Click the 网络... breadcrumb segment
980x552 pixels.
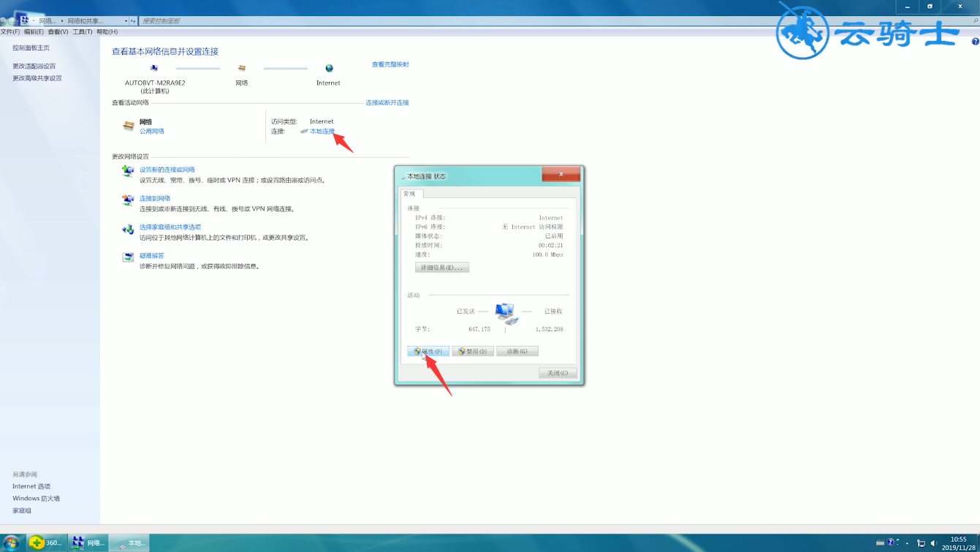(x=48, y=21)
